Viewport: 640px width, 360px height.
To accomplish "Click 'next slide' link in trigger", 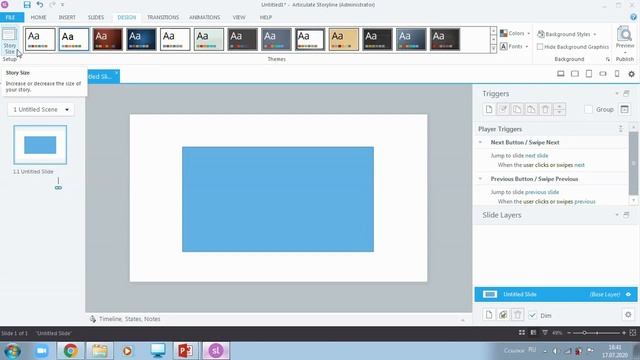I will 536,156.
